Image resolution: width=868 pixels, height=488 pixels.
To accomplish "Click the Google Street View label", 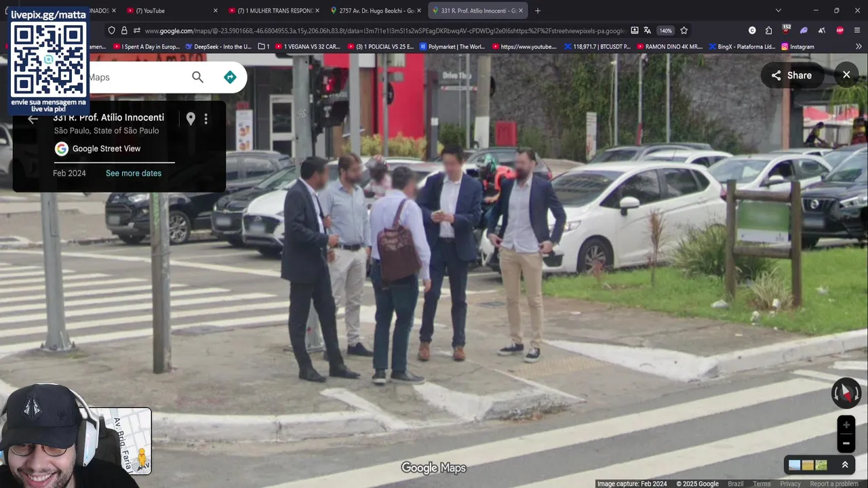I will [106, 149].
